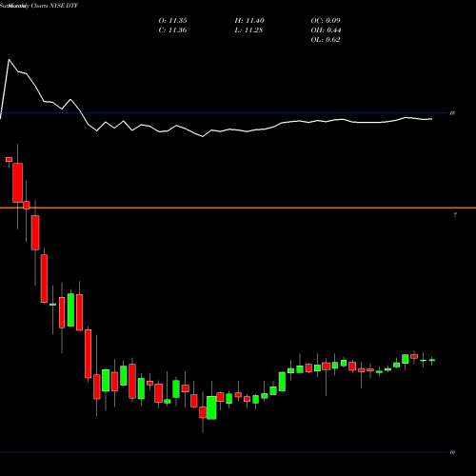Click the '10' axis label at chart bottom
The image size is (476, 476).
point(452,452)
